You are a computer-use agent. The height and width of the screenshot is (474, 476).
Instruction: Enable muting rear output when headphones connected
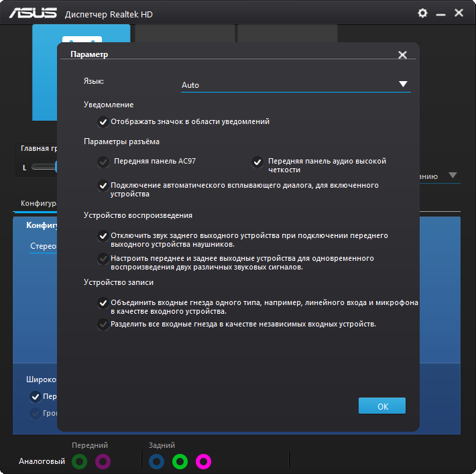pos(103,235)
